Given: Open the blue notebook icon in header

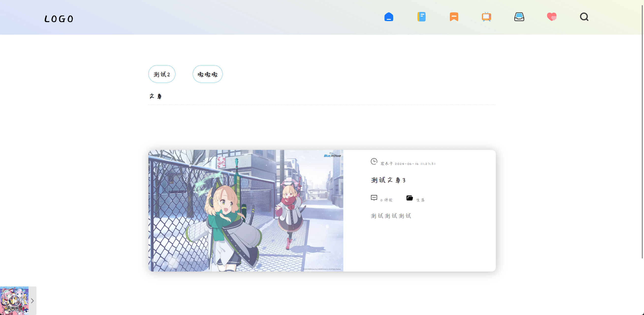Looking at the screenshot, I should point(421,17).
